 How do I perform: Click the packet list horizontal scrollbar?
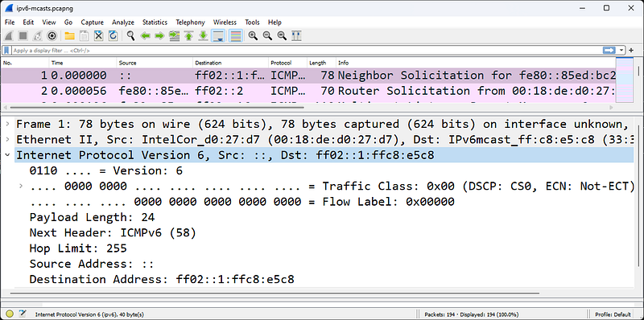click(x=156, y=108)
